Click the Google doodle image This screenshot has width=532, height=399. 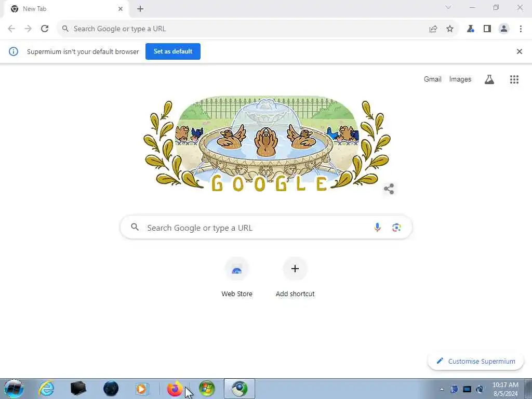[x=267, y=144]
